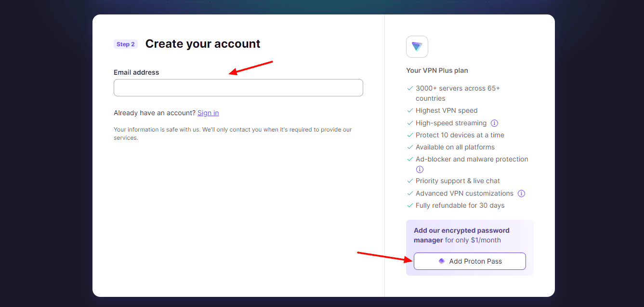Click Your VPN Plus plan title
Viewport: 644px width, 307px height.
pyautogui.click(x=437, y=70)
